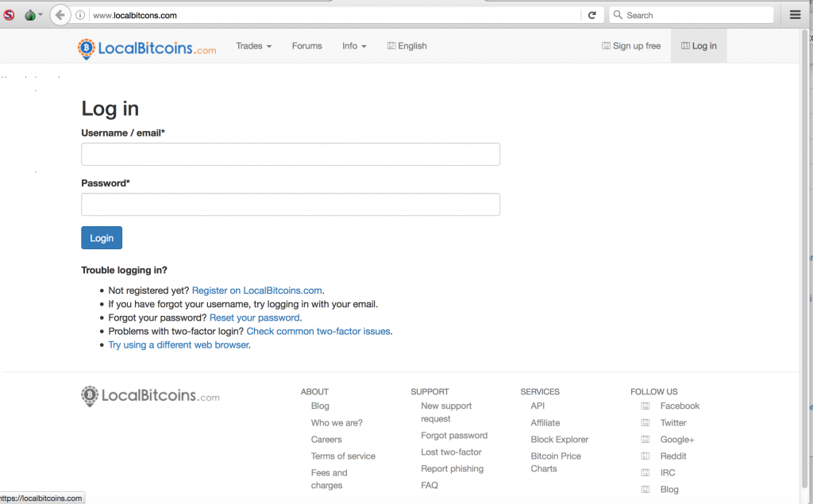The width and height of the screenshot is (813, 504).
Task: Open footer Forgot password link
Action: pyautogui.click(x=454, y=435)
